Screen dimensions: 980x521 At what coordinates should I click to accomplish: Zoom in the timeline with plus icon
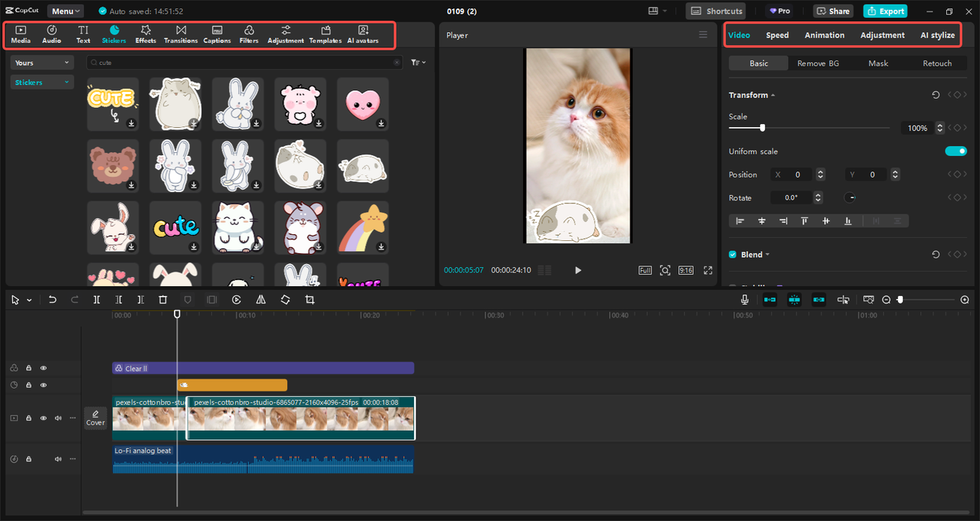coord(965,300)
